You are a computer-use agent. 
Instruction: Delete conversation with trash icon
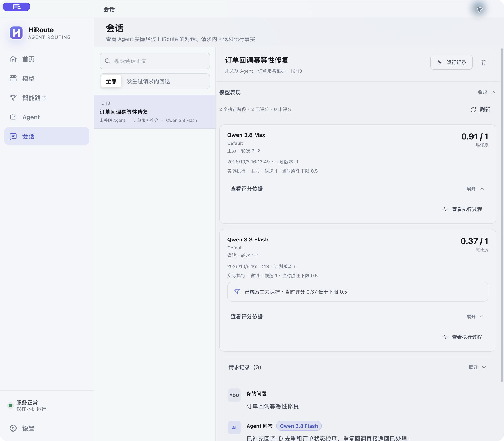[x=484, y=63]
